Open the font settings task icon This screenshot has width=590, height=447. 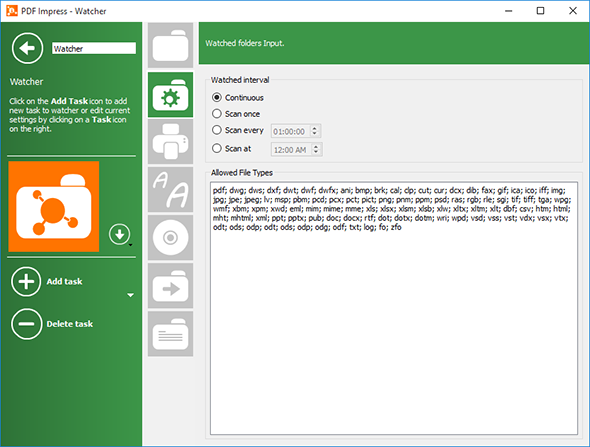170,190
